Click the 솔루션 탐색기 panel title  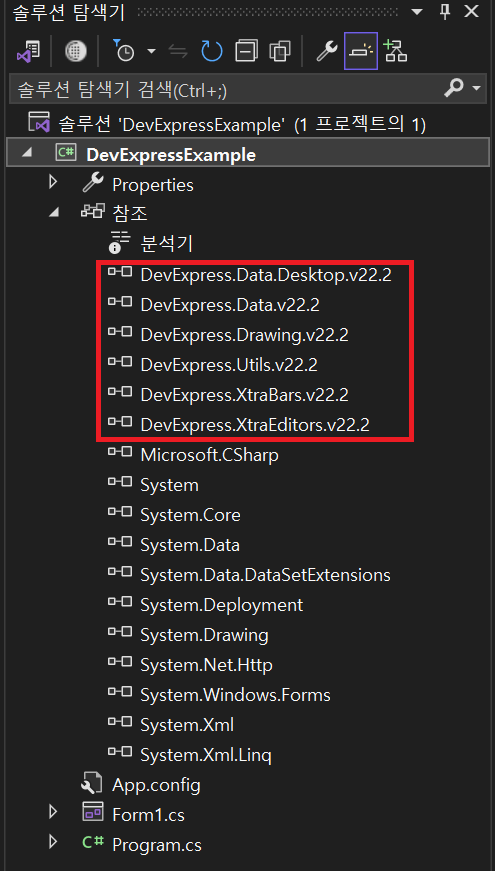click(69, 12)
